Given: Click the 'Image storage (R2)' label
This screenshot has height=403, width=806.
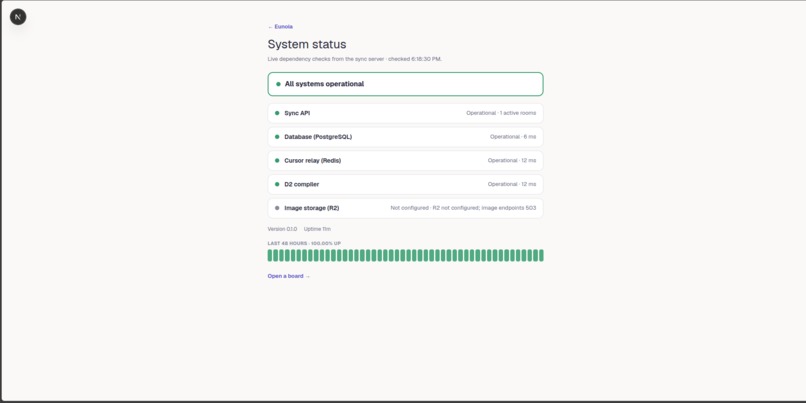Looking at the screenshot, I should (312, 208).
